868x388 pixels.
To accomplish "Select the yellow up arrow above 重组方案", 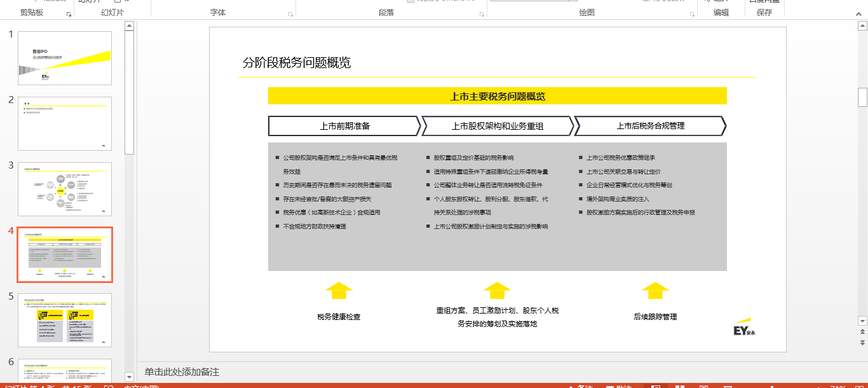I will 497,291.
